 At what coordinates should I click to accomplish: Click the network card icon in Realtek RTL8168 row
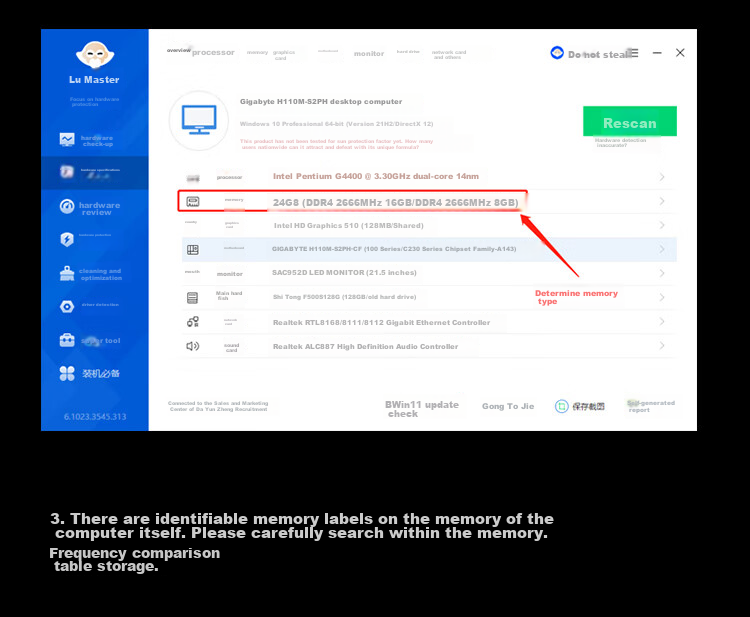tap(193, 322)
